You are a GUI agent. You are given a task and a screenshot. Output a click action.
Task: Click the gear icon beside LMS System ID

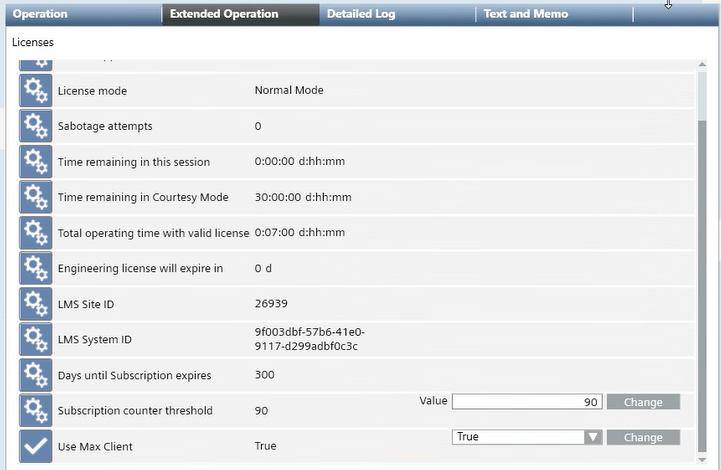[36, 339]
